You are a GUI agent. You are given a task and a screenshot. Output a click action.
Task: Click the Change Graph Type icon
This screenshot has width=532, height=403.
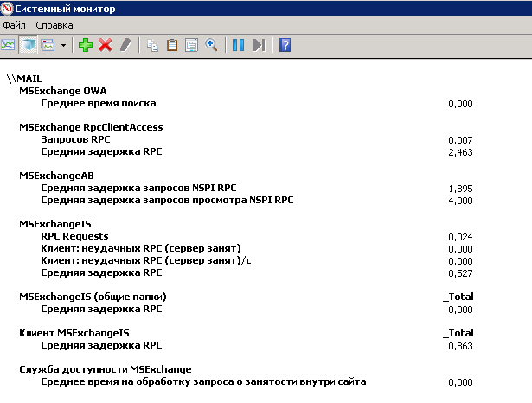[x=48, y=45]
